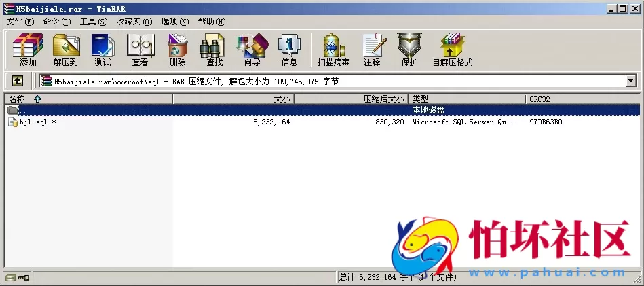
Task: Expand the address path dropdown arrow
Action: 631,82
